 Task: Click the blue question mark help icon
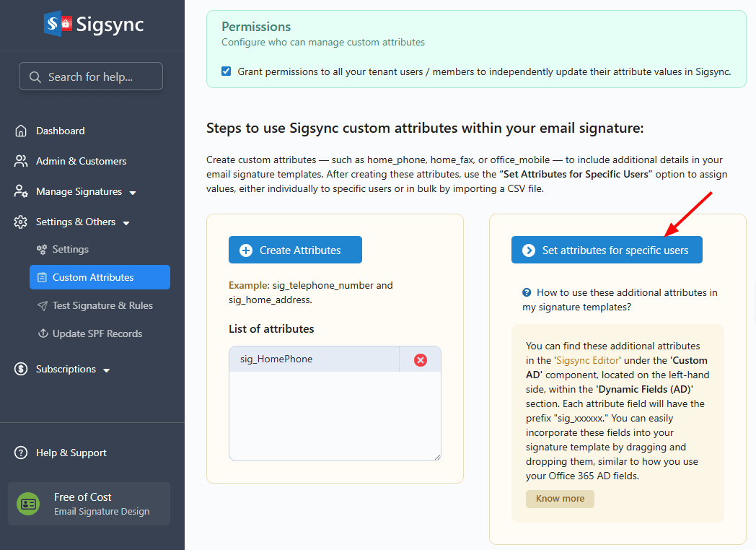click(x=527, y=292)
